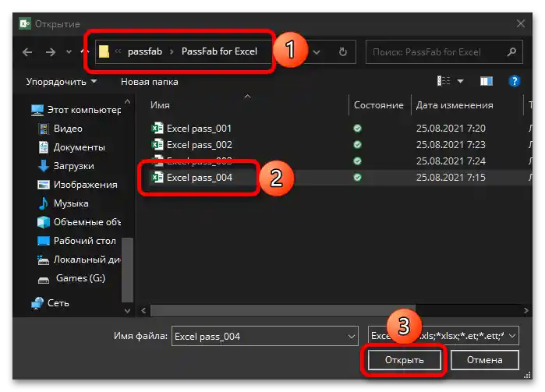Click Excel icon of Excel pass_002

pyautogui.click(x=157, y=144)
